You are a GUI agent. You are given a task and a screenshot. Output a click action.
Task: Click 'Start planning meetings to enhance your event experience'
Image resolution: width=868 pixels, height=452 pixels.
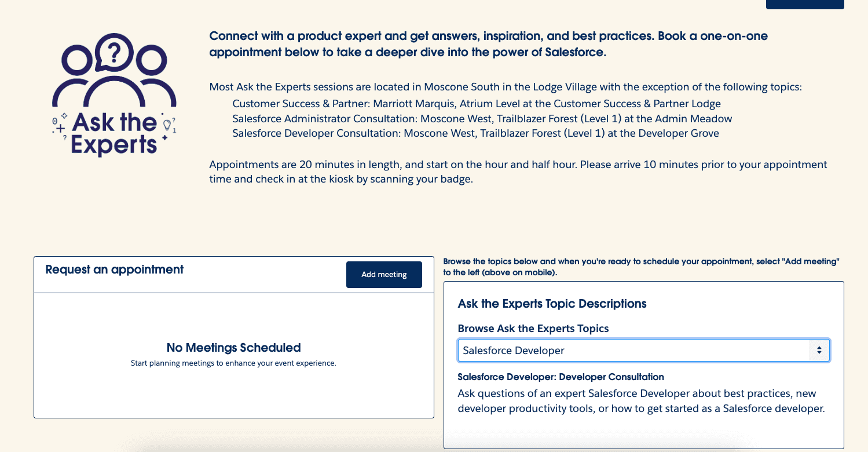(x=234, y=363)
